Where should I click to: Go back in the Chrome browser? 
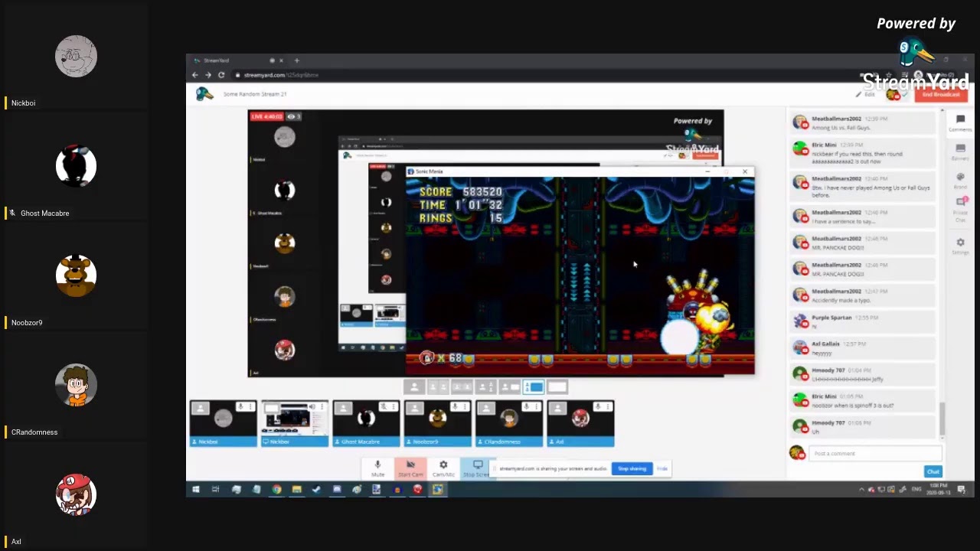coord(194,75)
